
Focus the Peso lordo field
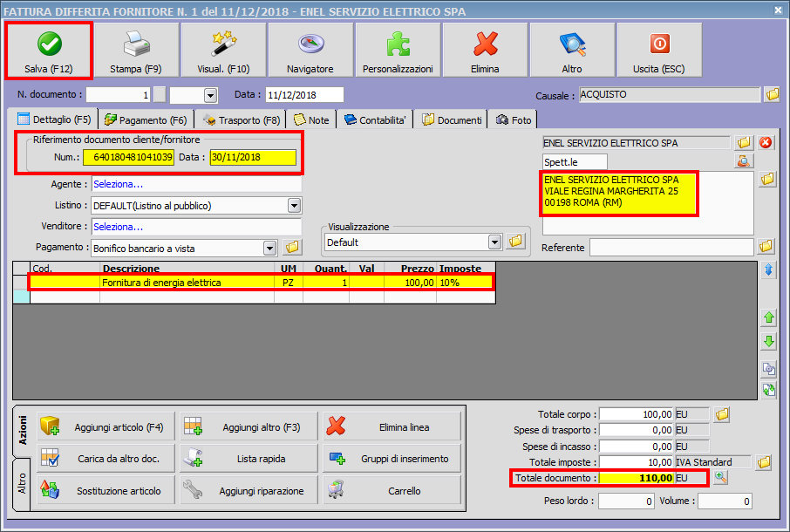click(626, 501)
